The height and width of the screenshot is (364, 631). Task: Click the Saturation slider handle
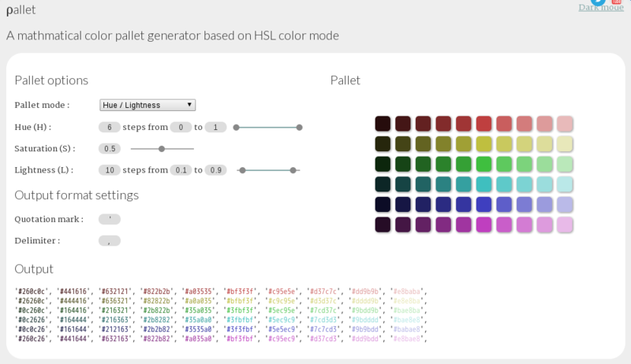click(x=162, y=148)
